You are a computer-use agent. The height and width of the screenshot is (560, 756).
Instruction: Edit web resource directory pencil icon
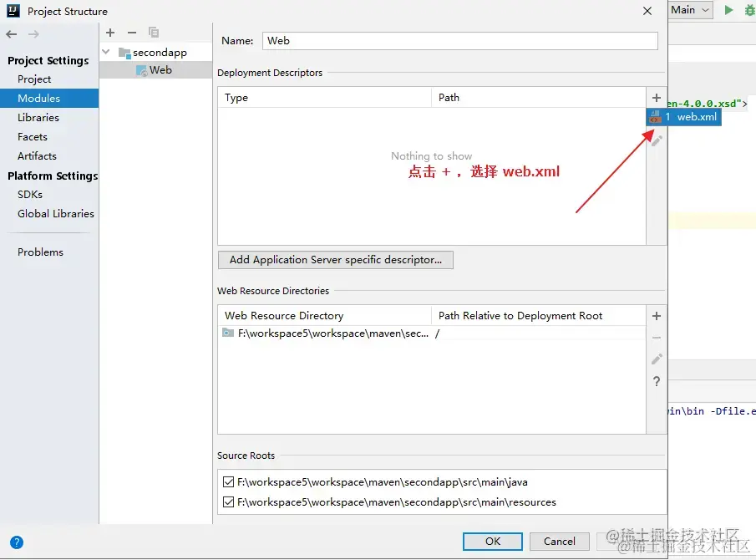tap(657, 359)
